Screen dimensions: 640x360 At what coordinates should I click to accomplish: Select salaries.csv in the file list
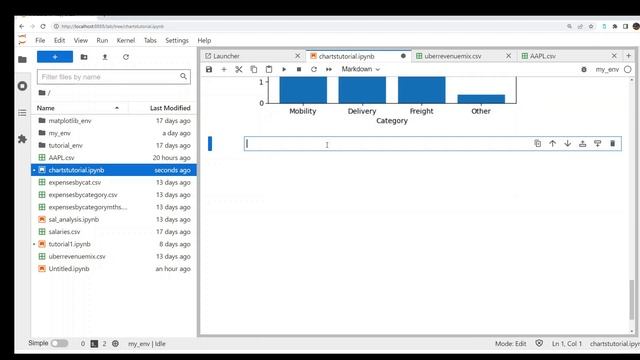pyautogui.click(x=113, y=231)
